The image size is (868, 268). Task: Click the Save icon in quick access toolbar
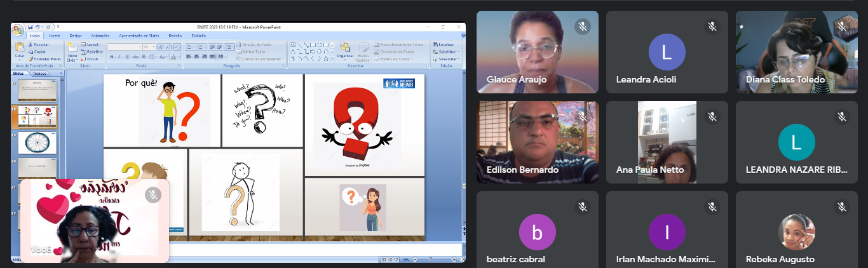click(x=30, y=27)
